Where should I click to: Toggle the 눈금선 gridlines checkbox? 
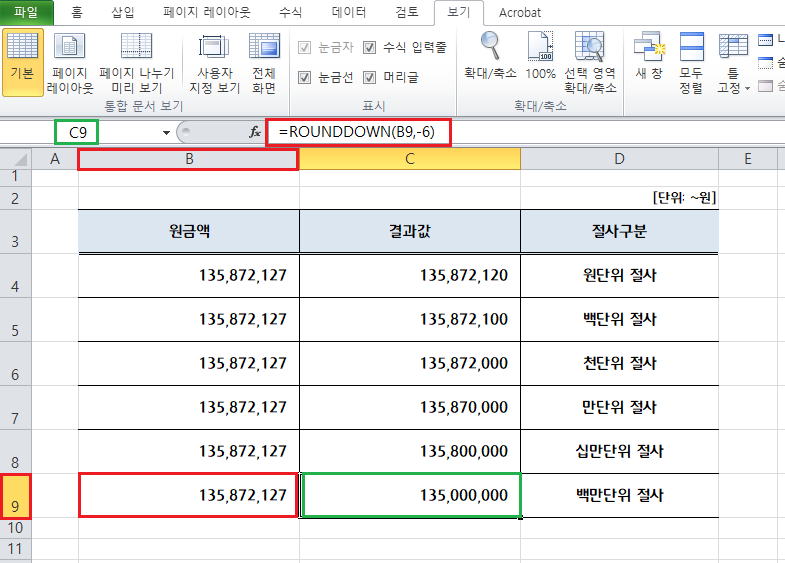(x=304, y=77)
